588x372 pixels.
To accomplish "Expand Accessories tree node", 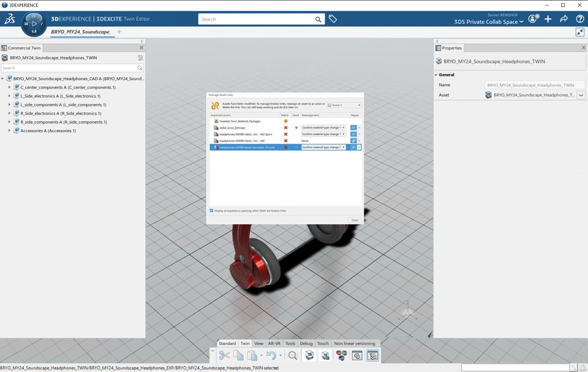I will tap(9, 130).
